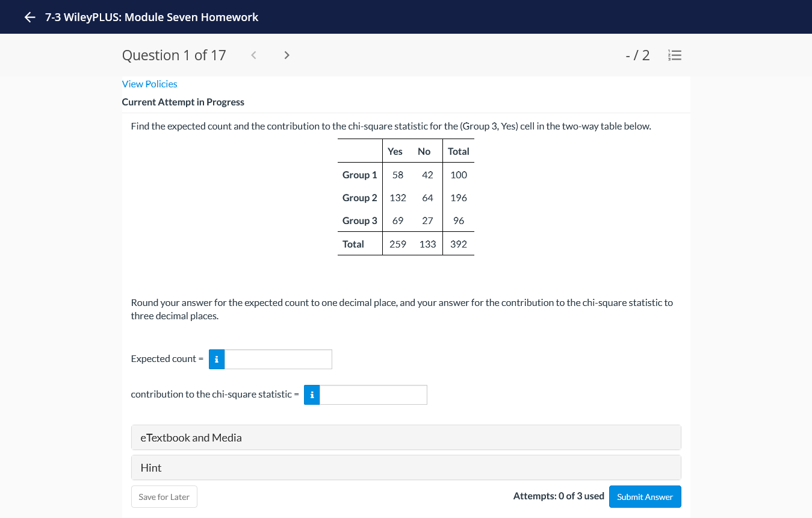Click the Attempts: 0 of 3 used text
Screen dimensions: 812x518
pos(559,496)
